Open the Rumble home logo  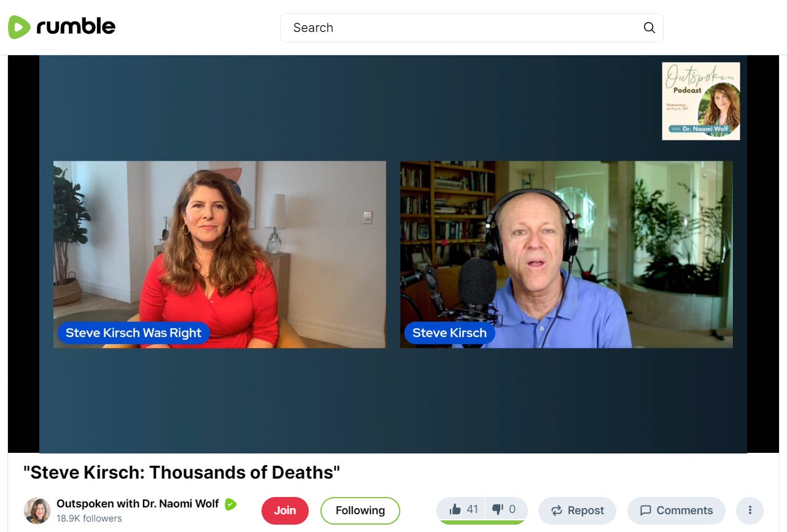[x=61, y=27]
